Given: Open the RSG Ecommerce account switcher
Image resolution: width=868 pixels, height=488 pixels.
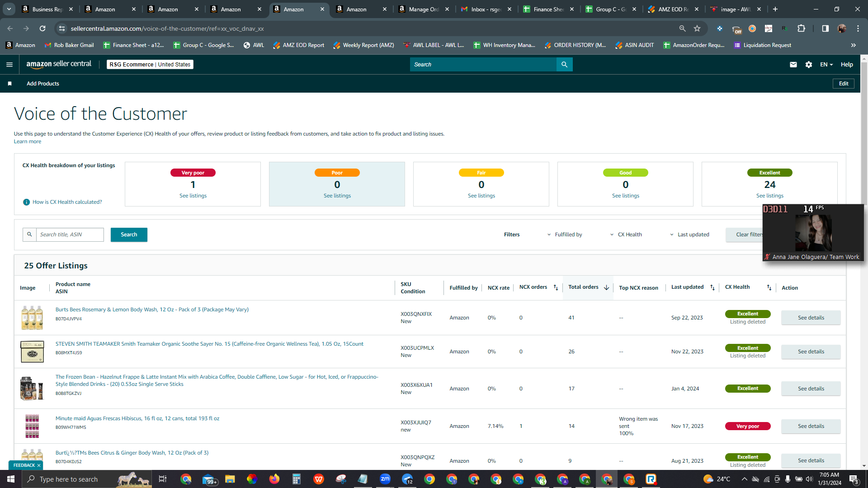Looking at the screenshot, I should [x=150, y=65].
